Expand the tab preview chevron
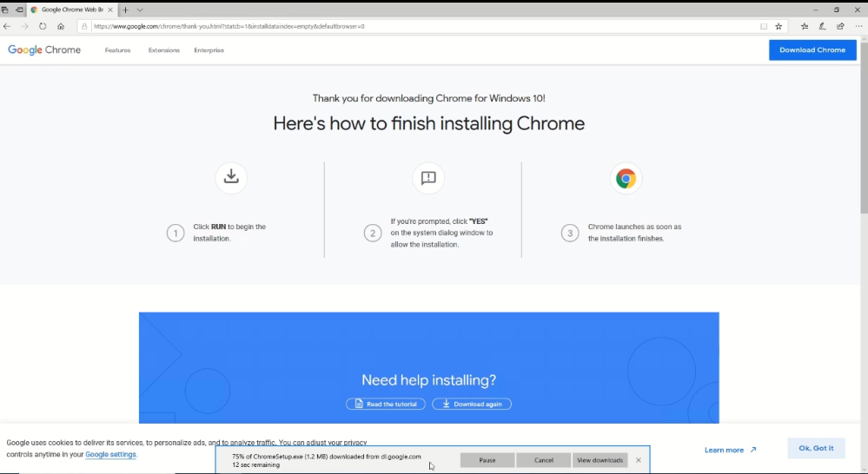Image resolution: width=868 pixels, height=474 pixels. (x=140, y=10)
